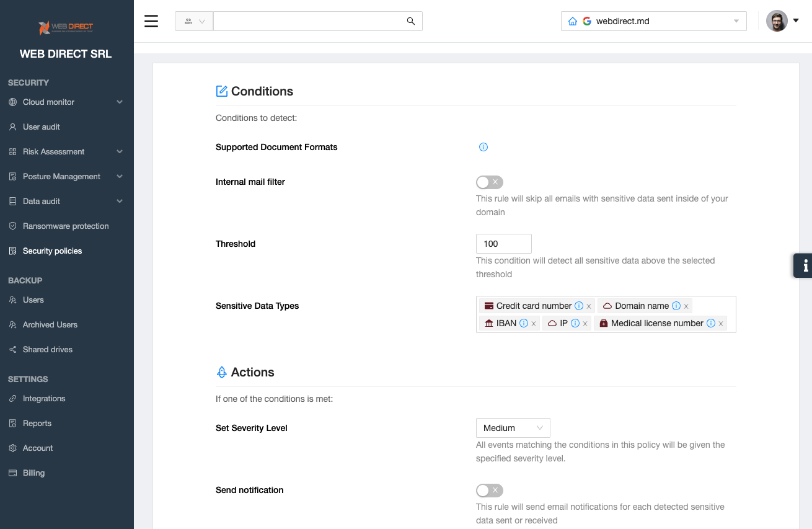Remove the IBAN data type tag
Image resolution: width=812 pixels, height=529 pixels.
click(x=534, y=324)
